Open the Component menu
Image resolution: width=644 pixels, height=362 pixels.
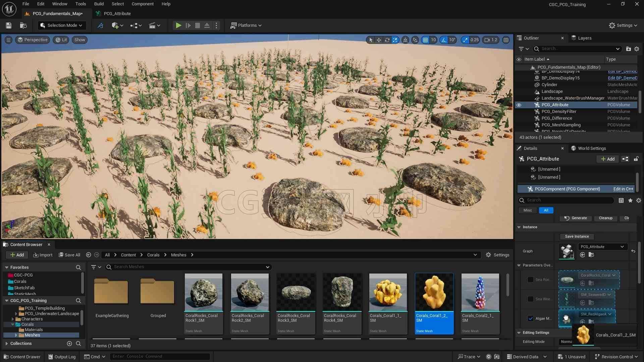point(143,4)
